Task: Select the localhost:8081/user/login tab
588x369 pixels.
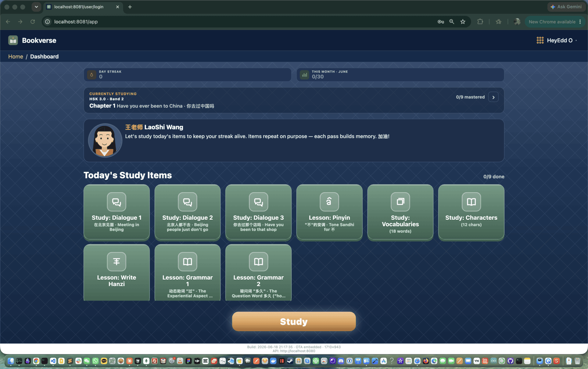Action: 83,7
